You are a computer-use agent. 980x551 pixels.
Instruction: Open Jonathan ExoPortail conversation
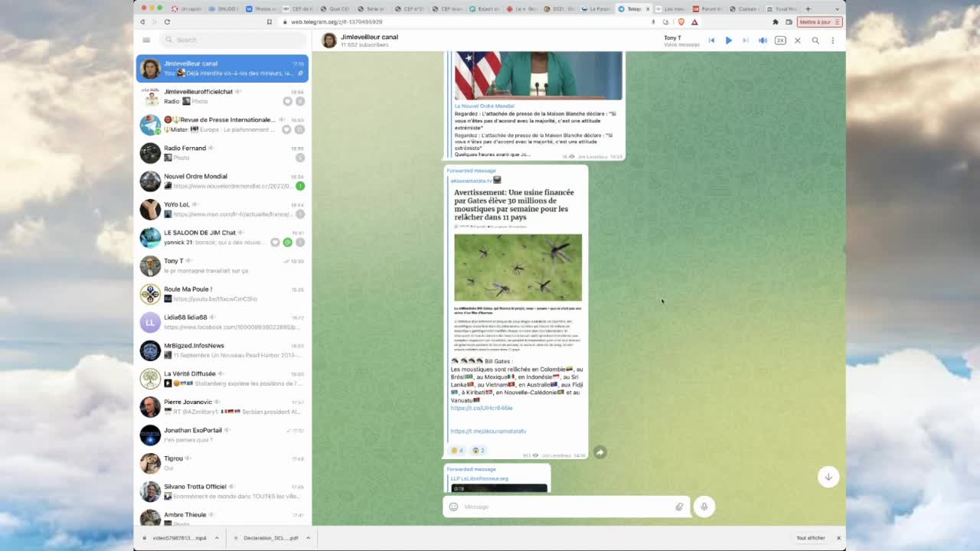click(223, 435)
